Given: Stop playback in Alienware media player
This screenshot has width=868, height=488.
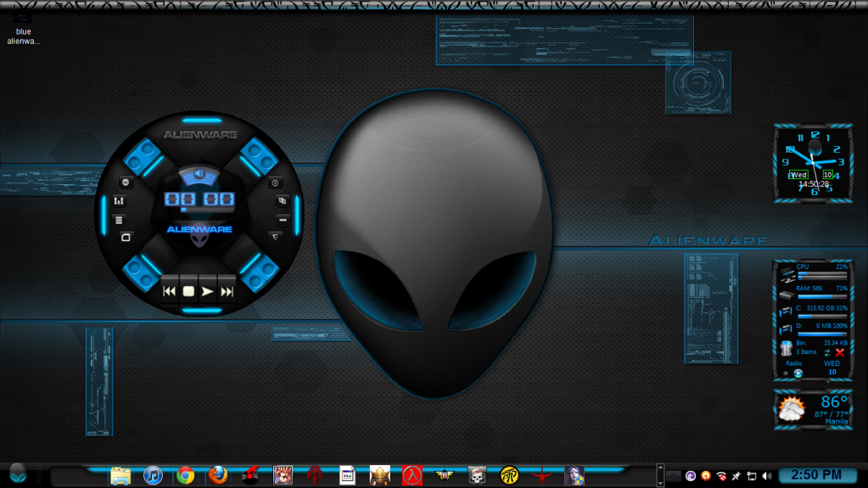Looking at the screenshot, I should point(188,291).
